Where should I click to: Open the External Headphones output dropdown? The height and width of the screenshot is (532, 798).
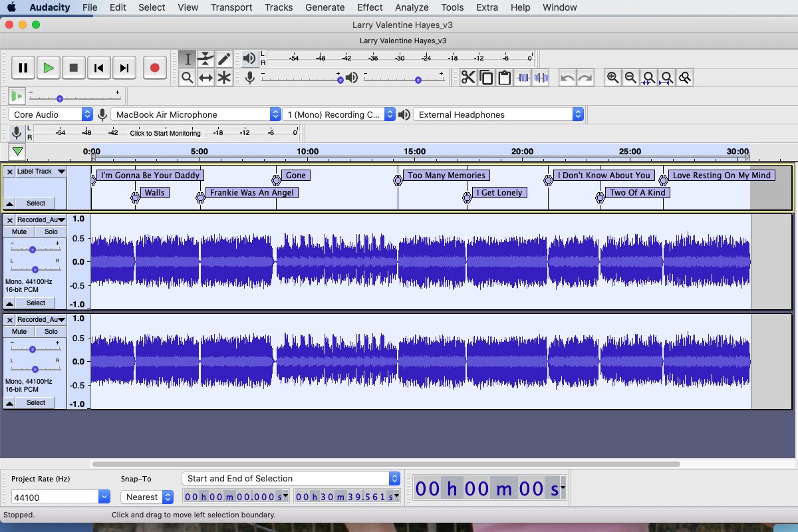point(498,114)
